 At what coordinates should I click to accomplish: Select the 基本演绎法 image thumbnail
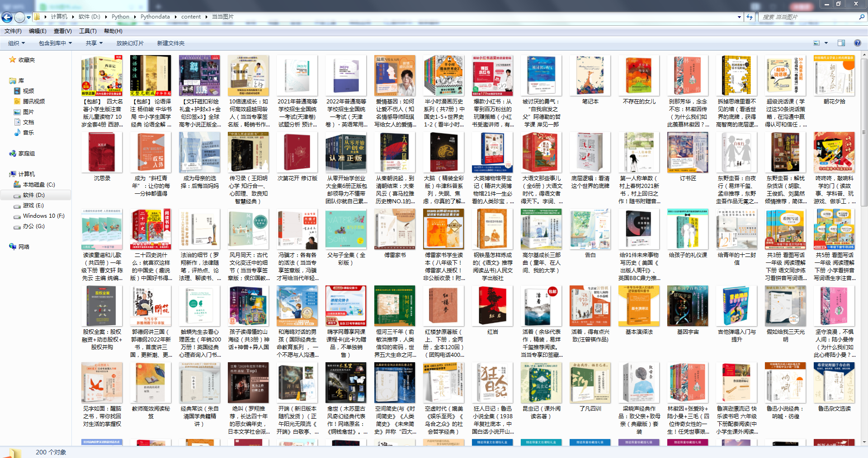tap(639, 306)
